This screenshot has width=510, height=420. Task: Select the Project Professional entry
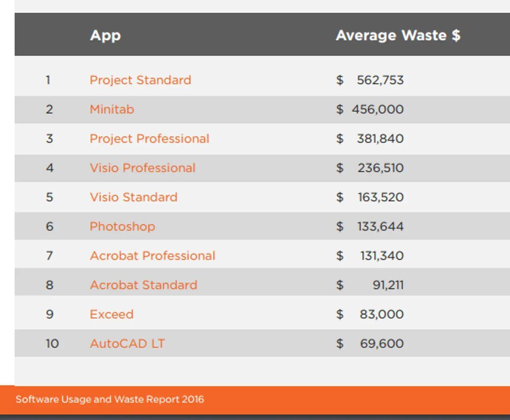tap(149, 139)
